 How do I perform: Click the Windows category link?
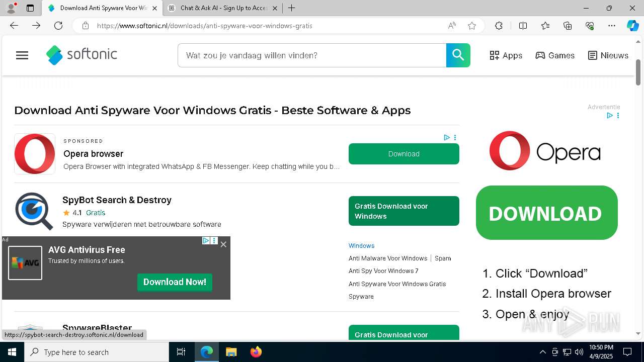click(x=362, y=246)
